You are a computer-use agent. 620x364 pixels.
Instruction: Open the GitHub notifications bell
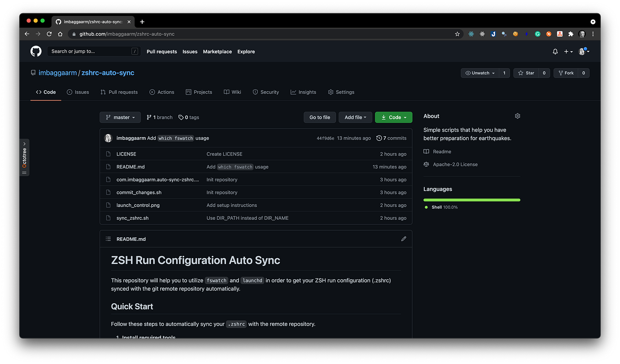(x=555, y=51)
